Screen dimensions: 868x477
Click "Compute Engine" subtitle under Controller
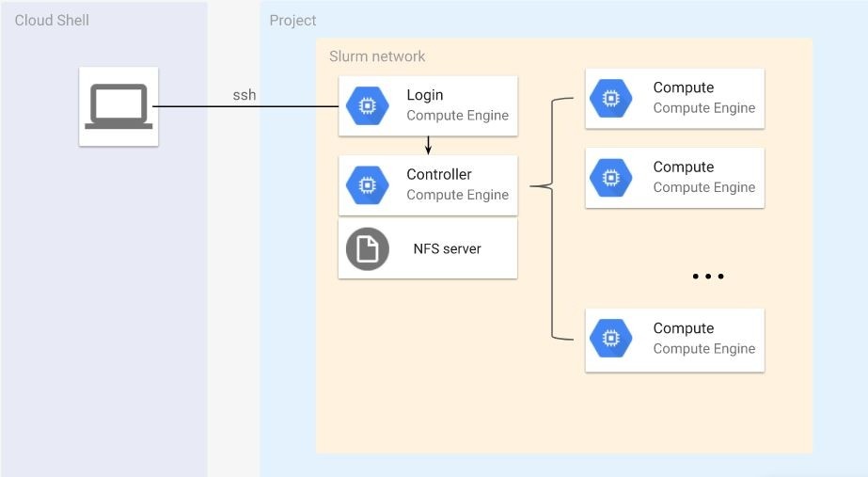(x=457, y=195)
